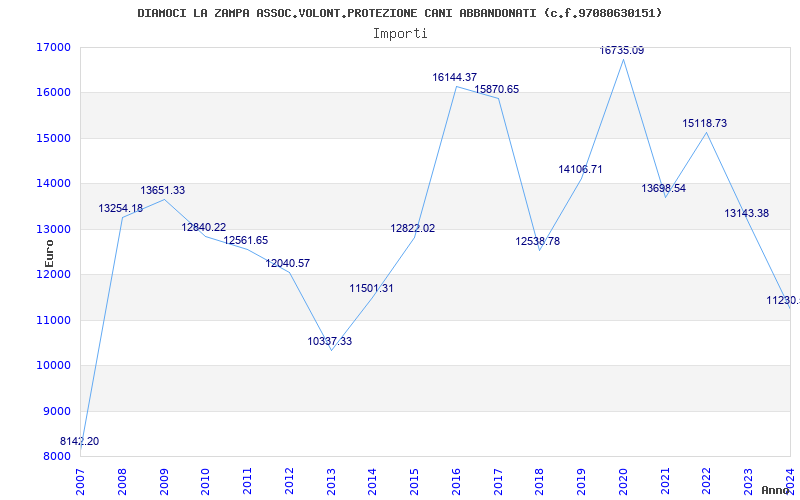Click the x-axis year label 2022
This screenshot has height=500, width=800.
[x=707, y=481]
